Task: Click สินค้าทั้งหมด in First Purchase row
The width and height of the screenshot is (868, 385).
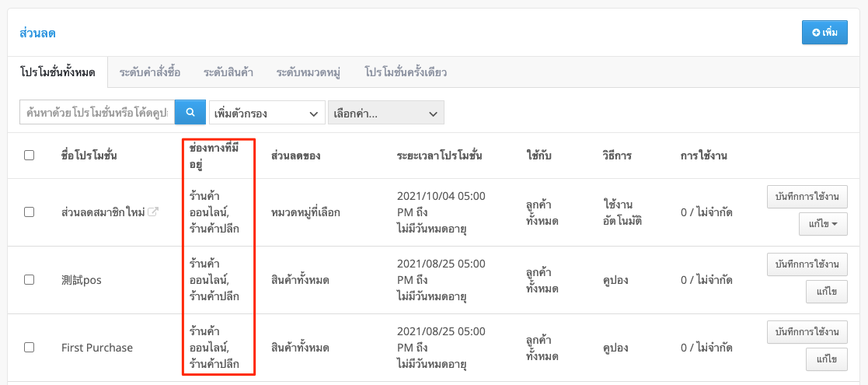Action: click(x=300, y=348)
